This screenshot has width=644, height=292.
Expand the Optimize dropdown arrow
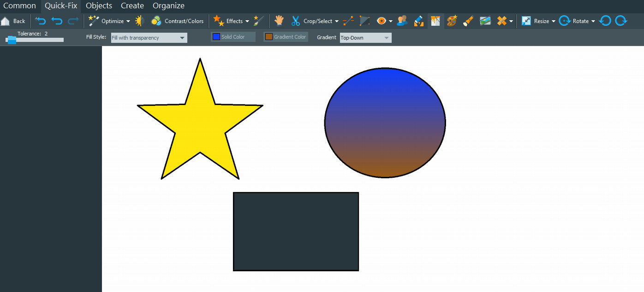[x=128, y=21]
